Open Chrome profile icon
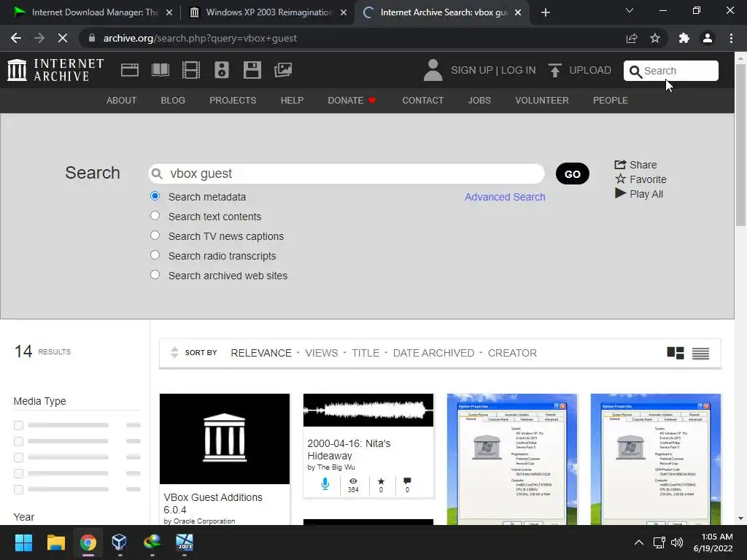 [x=708, y=38]
